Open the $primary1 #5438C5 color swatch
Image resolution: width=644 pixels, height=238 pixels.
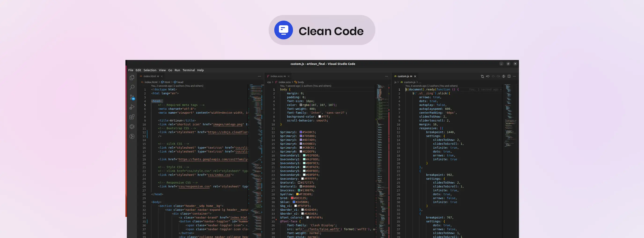tap(301, 132)
